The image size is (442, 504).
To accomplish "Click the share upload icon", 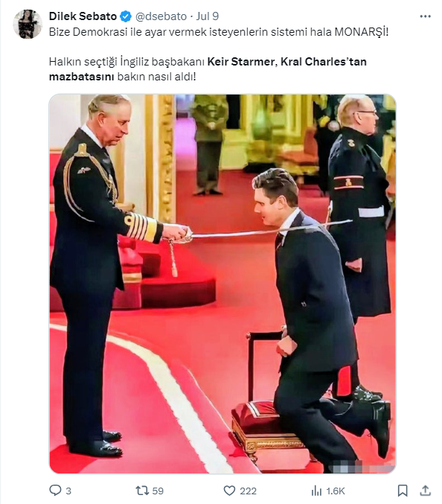I will pos(426,491).
